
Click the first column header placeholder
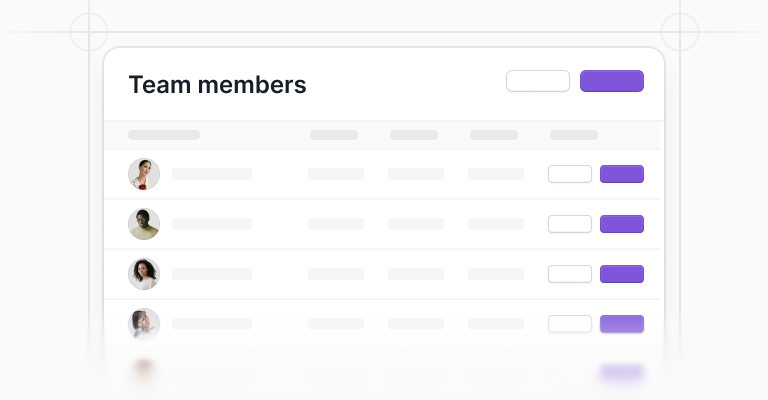coord(164,135)
